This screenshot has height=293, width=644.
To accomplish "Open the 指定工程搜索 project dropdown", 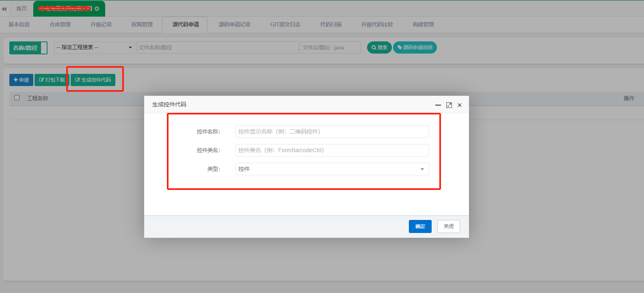I will 94,47.
